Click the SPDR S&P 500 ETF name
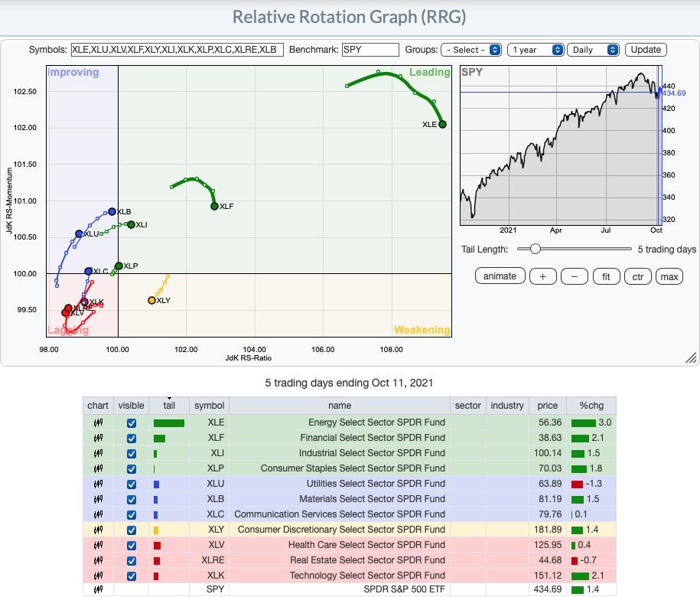 (404, 589)
